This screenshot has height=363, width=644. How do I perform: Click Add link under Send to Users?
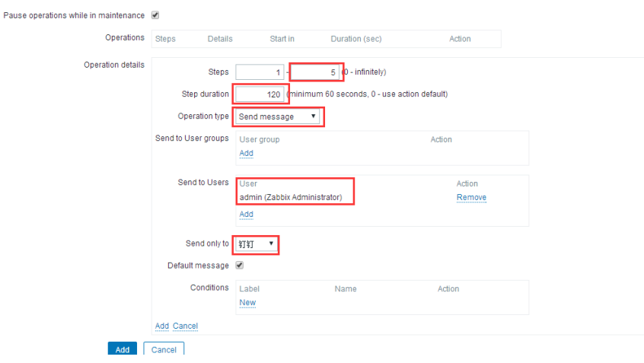coord(246,215)
